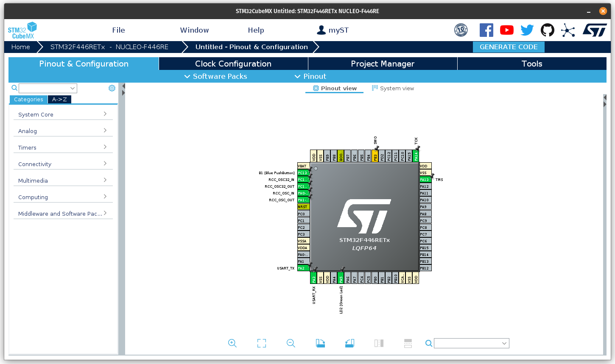Go to Home breadcrumb
This screenshot has height=364, width=615.
(x=21, y=47)
